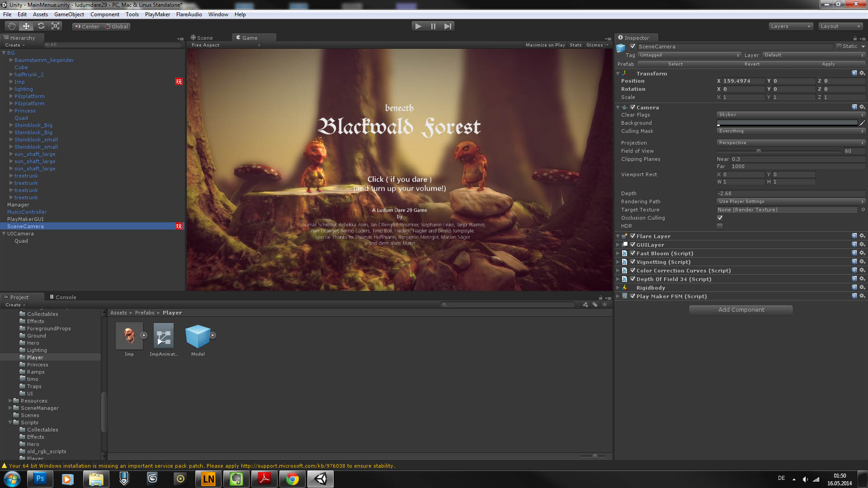Open Chrome from Windows taskbar
The image size is (868, 488).
(292, 479)
